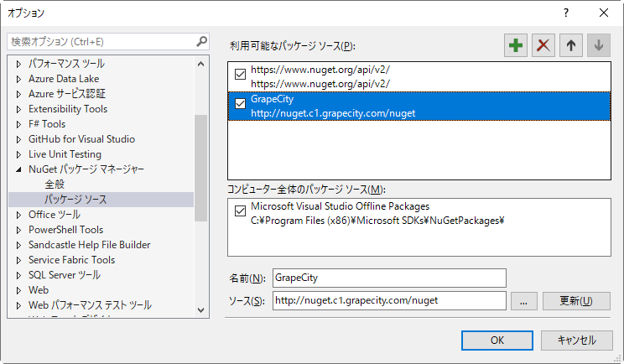
Task: Select the PowerShell Tools tree item
Action: (x=65, y=230)
